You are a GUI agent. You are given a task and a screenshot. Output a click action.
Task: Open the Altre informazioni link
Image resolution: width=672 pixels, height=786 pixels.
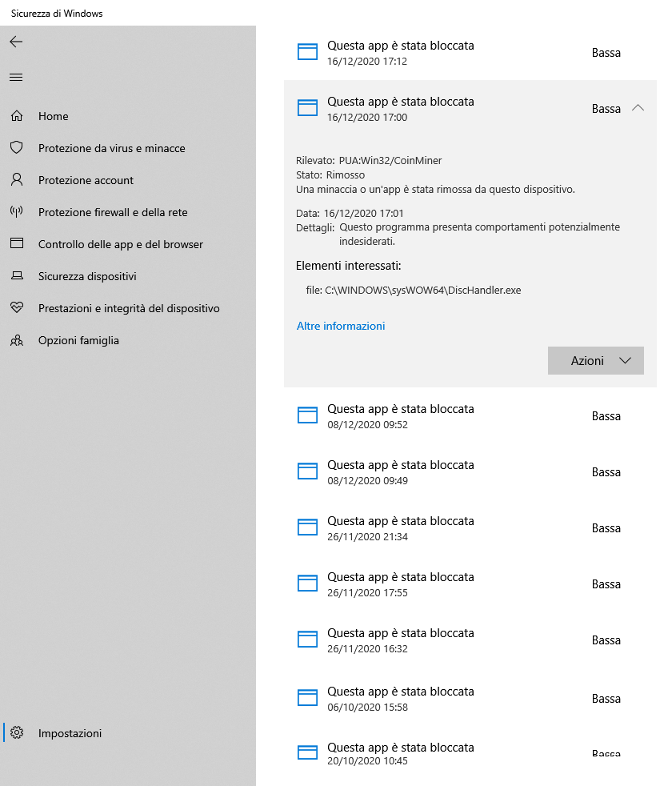tap(341, 326)
